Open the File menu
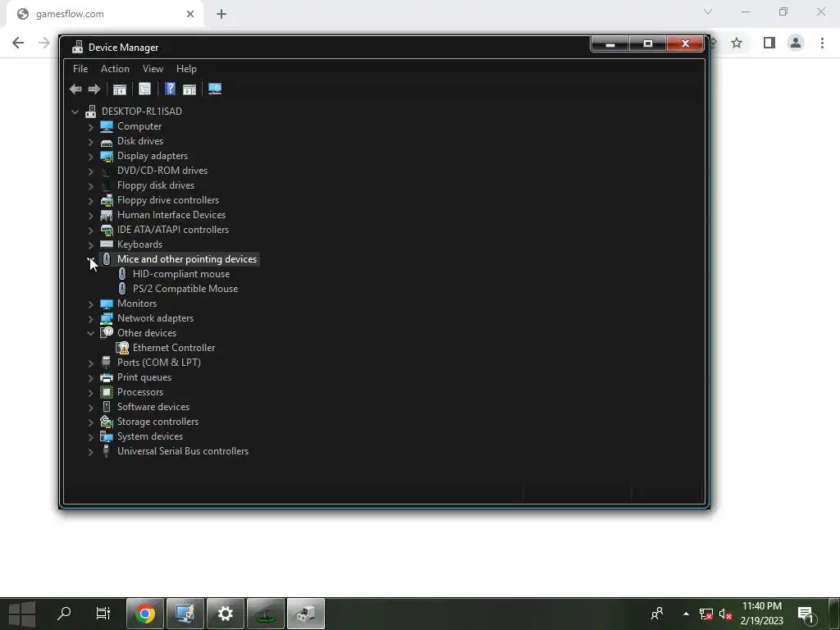The image size is (840, 630). 80,69
